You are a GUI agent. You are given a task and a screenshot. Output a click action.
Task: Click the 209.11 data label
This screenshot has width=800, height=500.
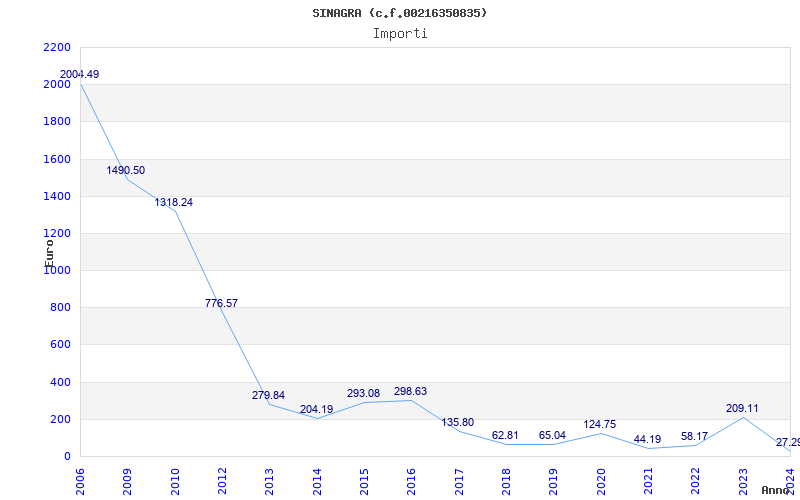(742, 409)
